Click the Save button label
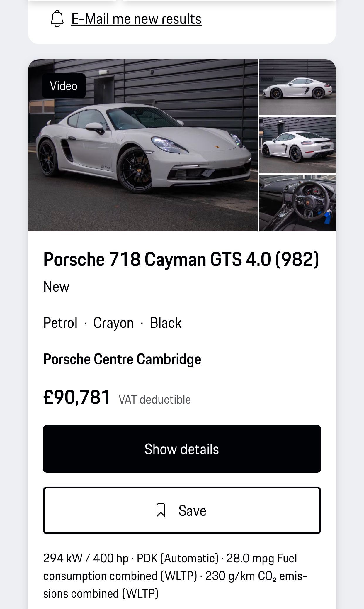The image size is (364, 609). (x=192, y=511)
